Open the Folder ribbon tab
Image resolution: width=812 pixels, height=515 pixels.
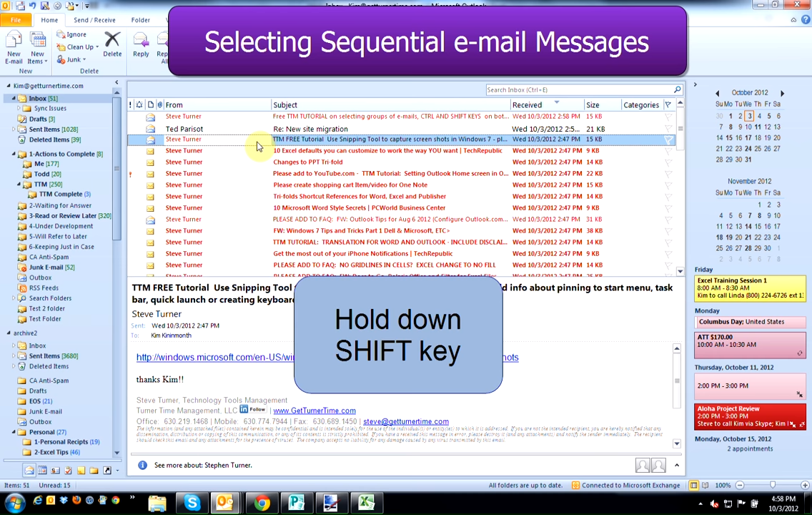(140, 20)
